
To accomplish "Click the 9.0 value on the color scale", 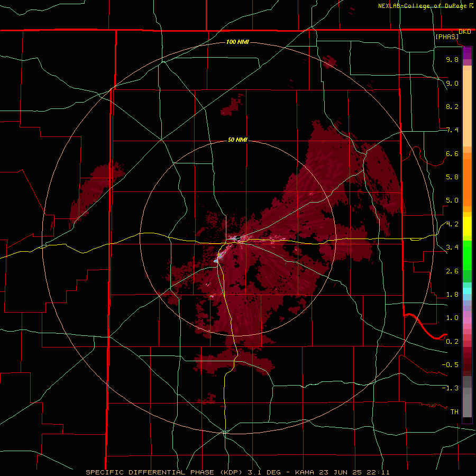I will point(452,84).
